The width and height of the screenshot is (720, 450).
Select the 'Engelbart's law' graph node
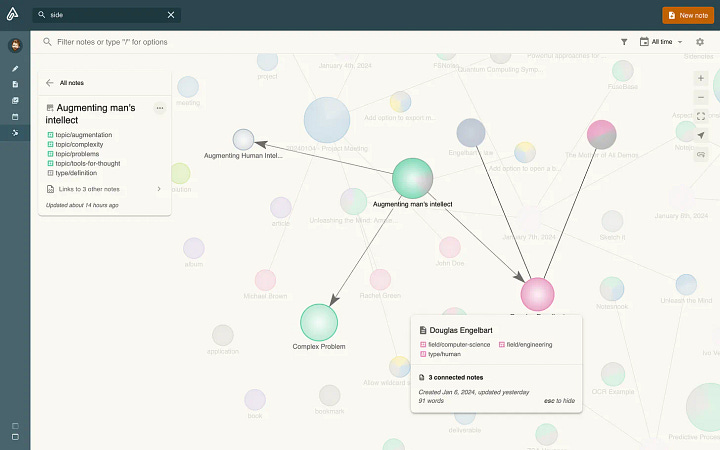click(x=471, y=133)
